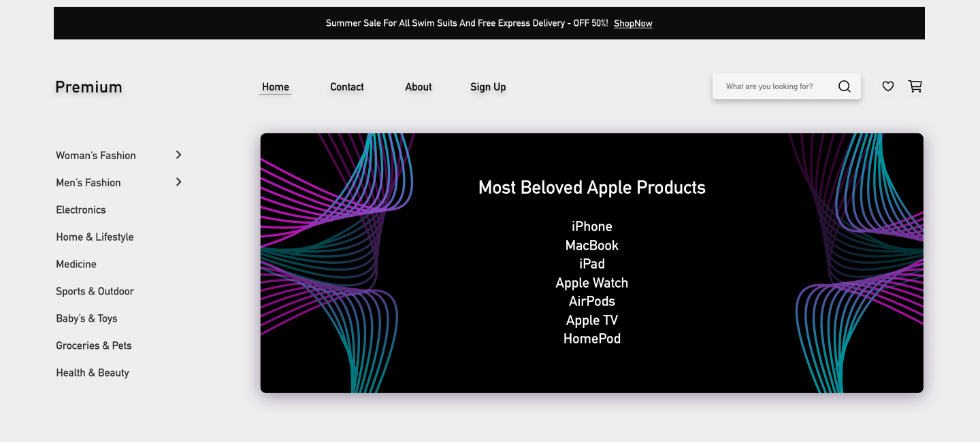Open Baby's & Toys category
Screen dimensions: 980x442
(x=86, y=319)
